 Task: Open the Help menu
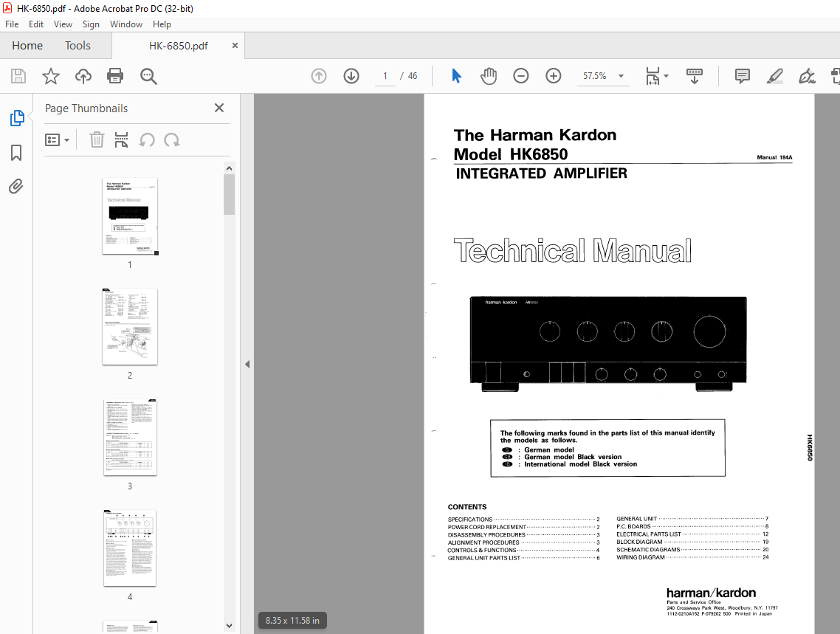tap(162, 24)
